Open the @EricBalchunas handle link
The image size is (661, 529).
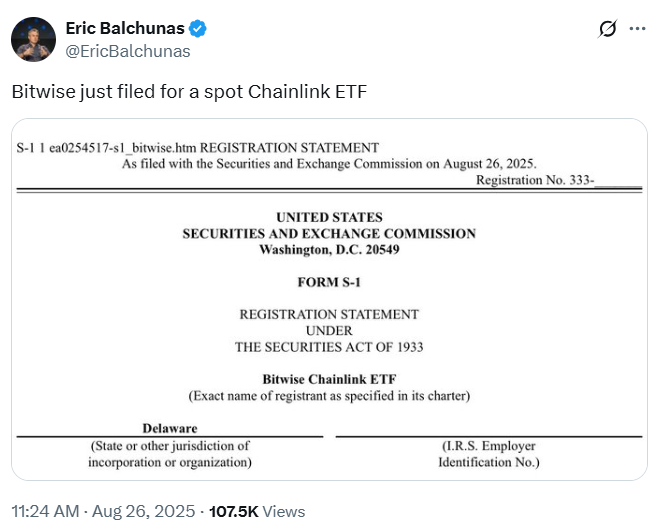click(128, 51)
